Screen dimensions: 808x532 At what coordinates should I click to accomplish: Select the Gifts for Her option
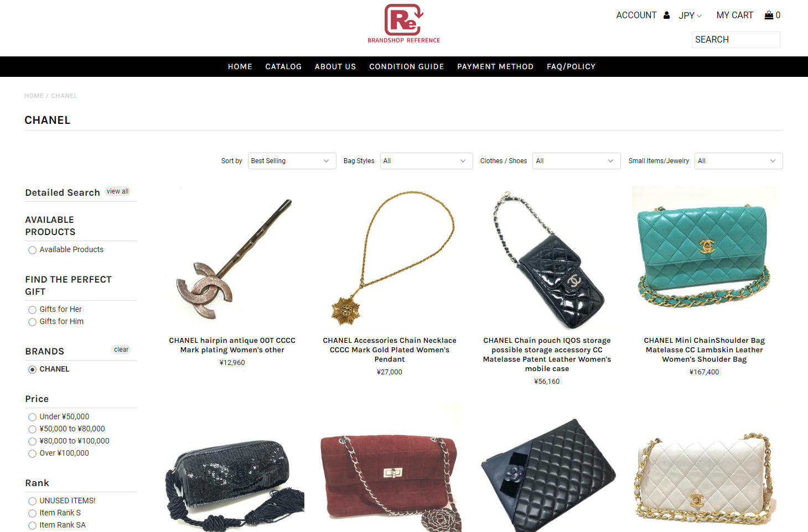[33, 310]
